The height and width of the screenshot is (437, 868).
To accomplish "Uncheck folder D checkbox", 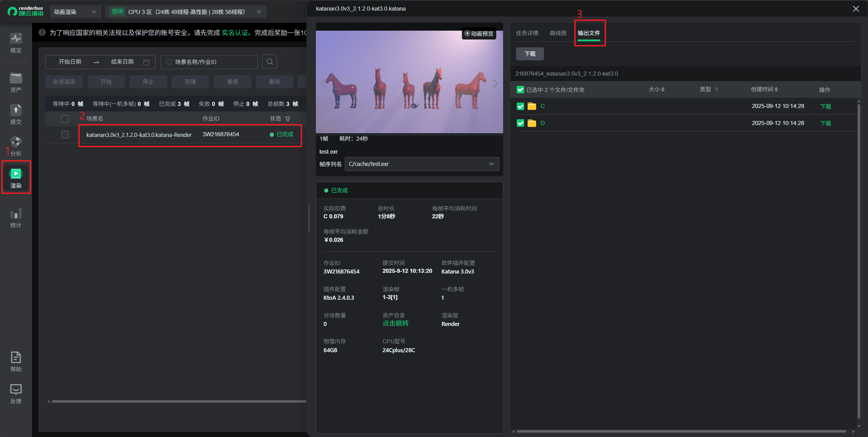I will [520, 123].
